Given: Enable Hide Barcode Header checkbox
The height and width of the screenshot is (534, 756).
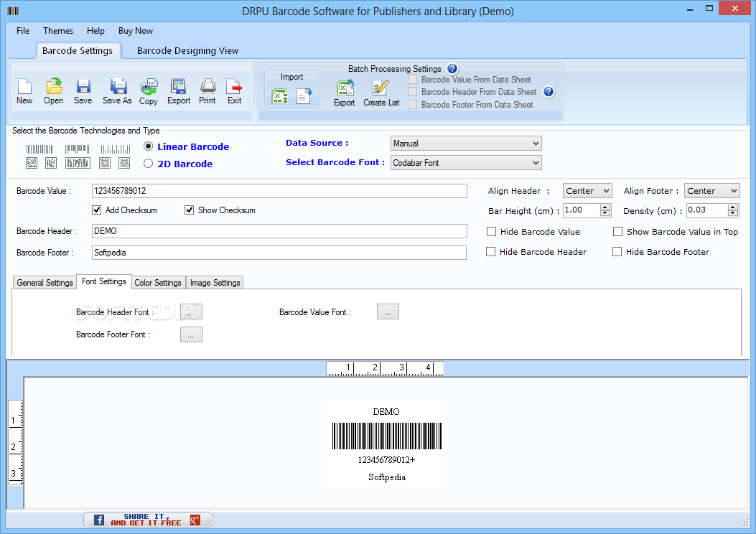Looking at the screenshot, I should click(x=491, y=252).
